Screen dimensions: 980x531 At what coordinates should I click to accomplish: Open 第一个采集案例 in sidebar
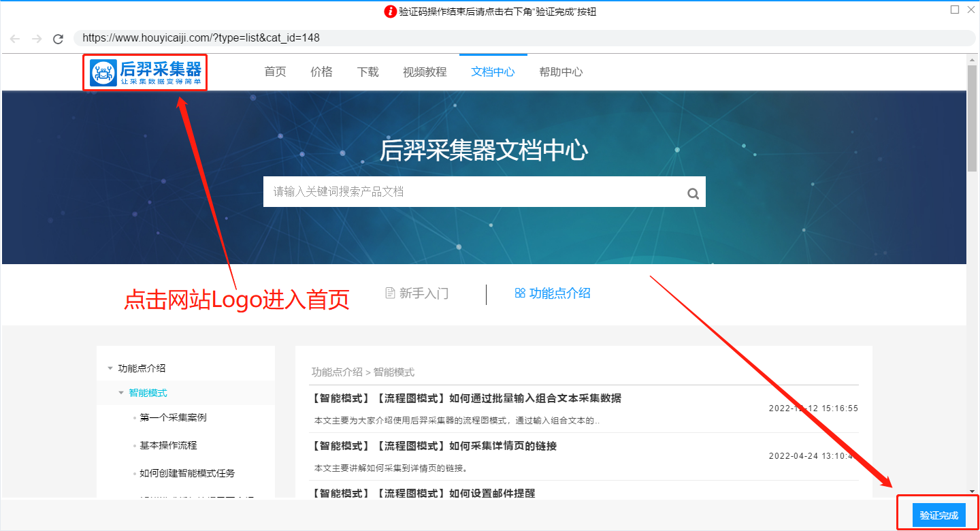pos(173,417)
